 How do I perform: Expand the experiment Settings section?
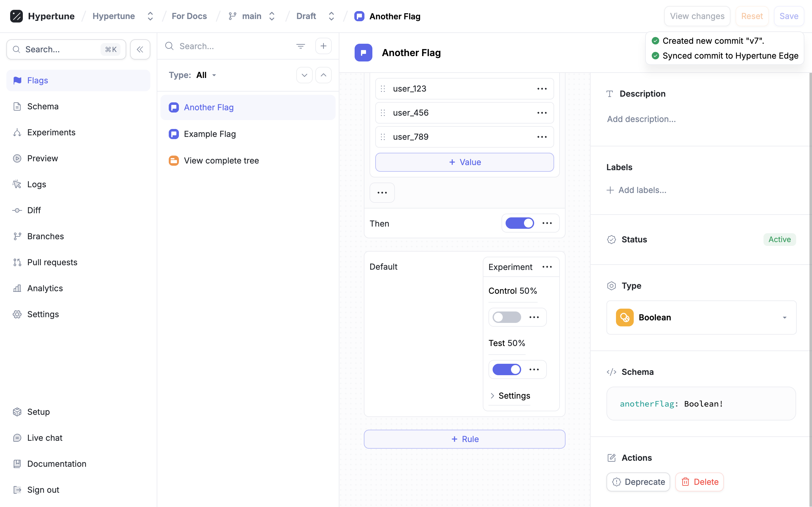coord(510,396)
